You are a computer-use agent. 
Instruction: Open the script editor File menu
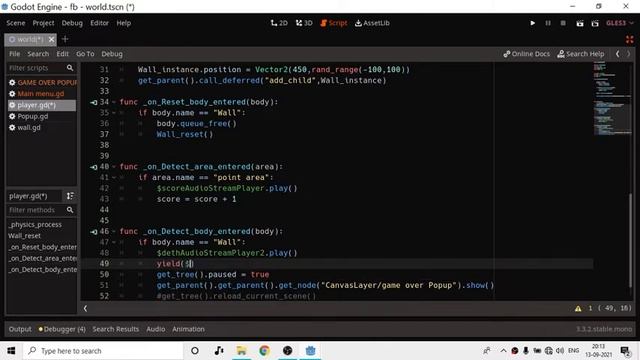tap(14, 54)
